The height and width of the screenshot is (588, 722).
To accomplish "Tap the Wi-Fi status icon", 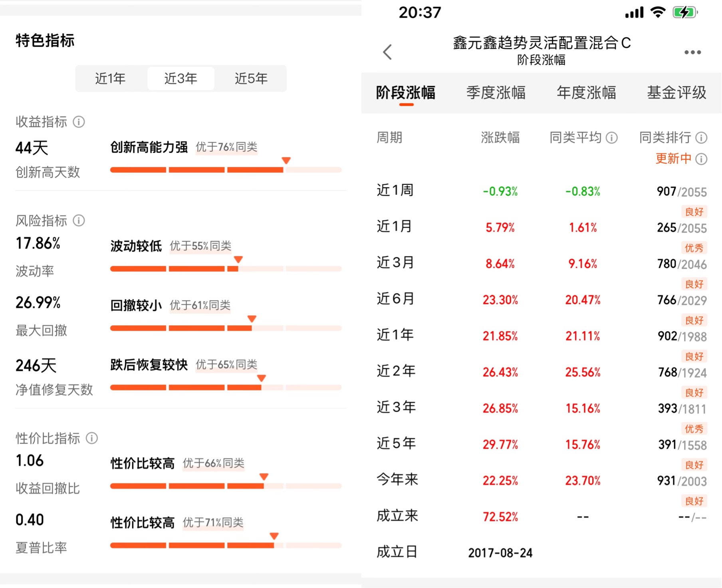I will 658,12.
